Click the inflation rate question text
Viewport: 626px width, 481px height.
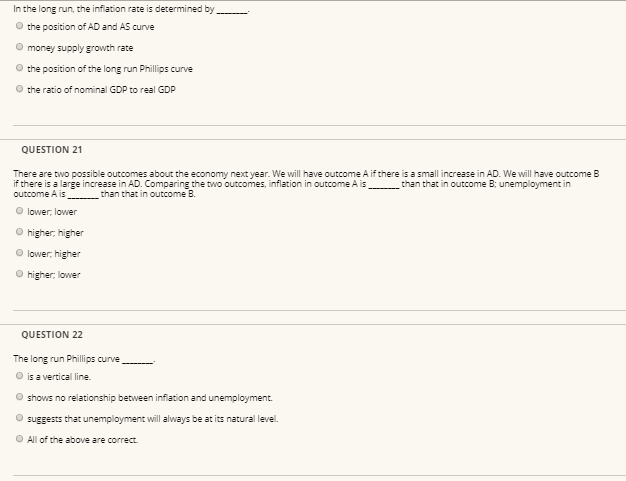(x=131, y=9)
